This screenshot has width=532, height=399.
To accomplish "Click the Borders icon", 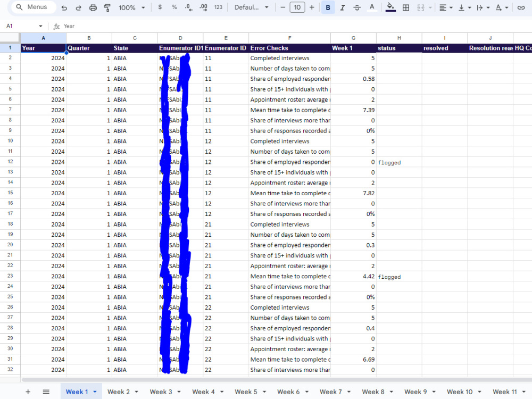I will tap(405, 7).
